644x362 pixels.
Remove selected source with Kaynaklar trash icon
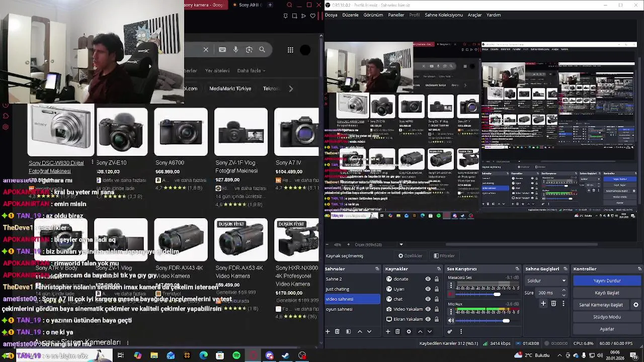[x=397, y=331]
